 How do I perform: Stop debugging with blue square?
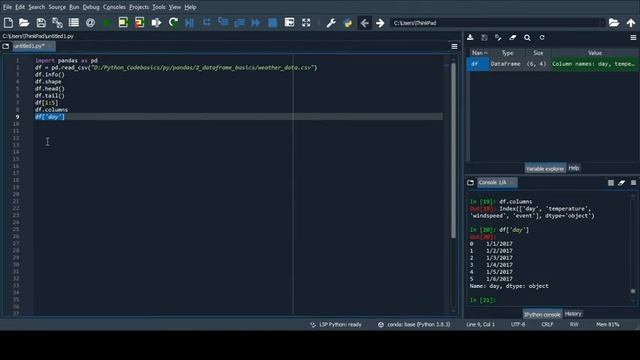[x=272, y=23]
